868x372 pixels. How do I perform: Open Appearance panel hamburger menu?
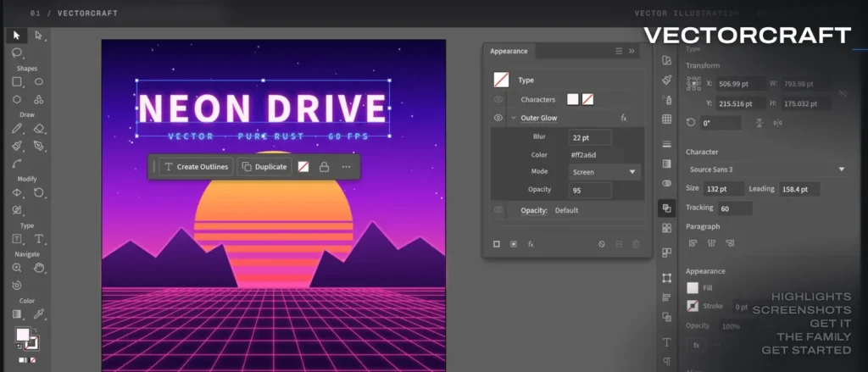(619, 51)
